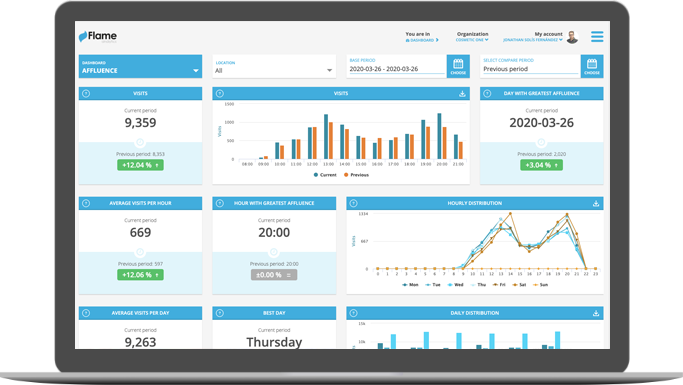
Task: Toggle the Current series in Visits legend
Action: (325, 175)
